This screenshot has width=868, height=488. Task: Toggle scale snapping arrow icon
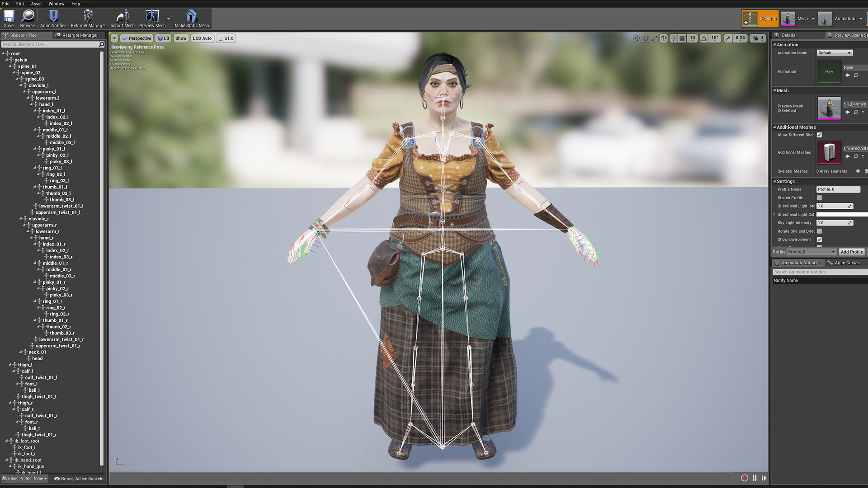tap(728, 38)
